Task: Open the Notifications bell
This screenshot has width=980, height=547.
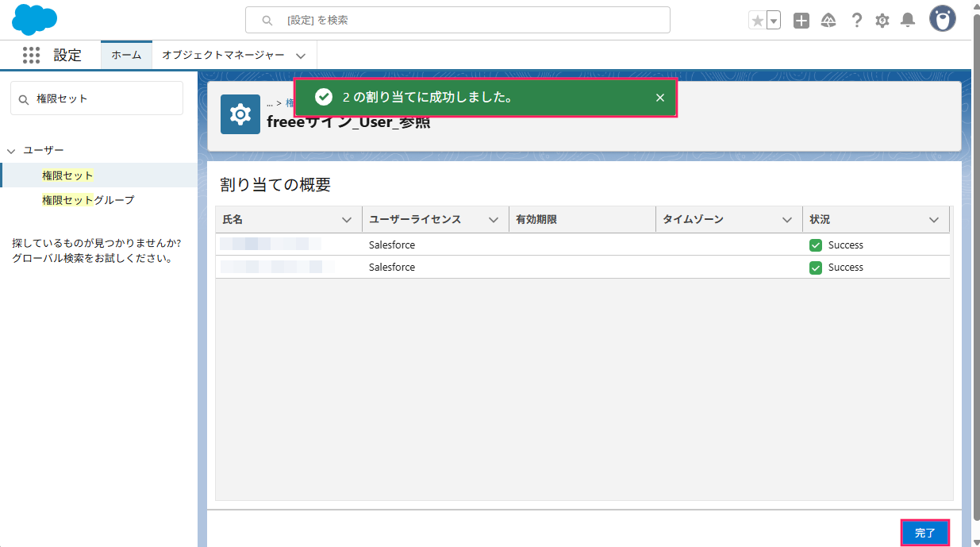Action: [x=908, y=21]
